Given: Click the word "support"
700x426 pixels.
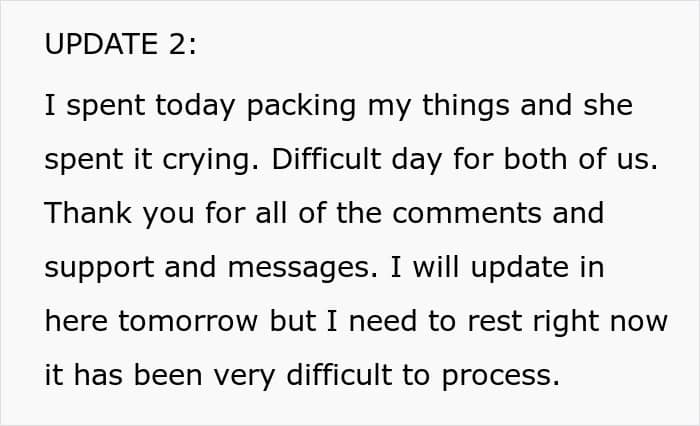Looking at the screenshot, I should pos(99,269).
